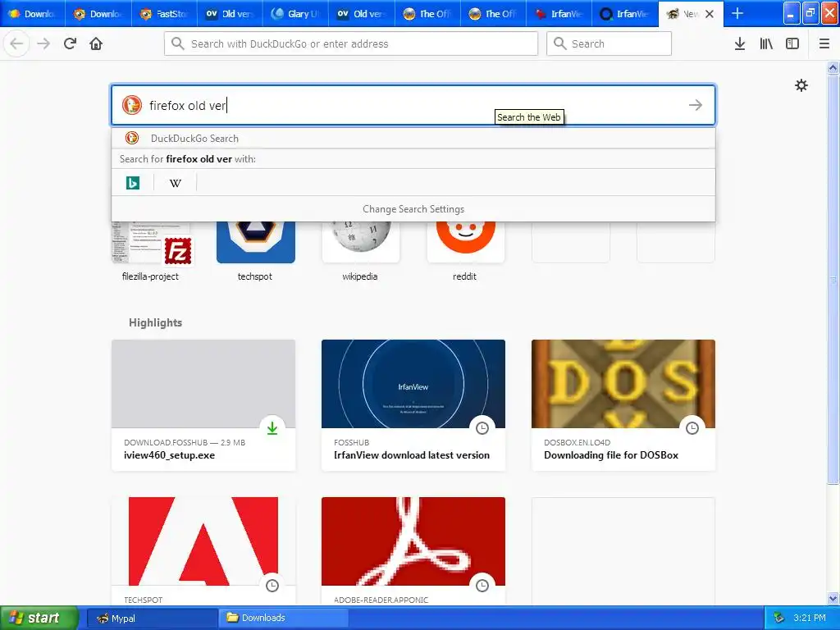Focus the address bar field
This screenshot has width=840, height=630.
pyautogui.click(x=351, y=43)
